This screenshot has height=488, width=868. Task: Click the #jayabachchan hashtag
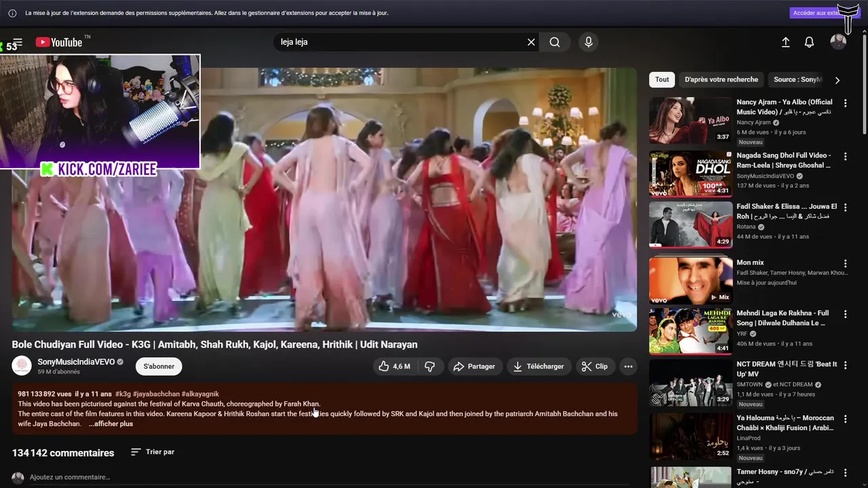point(157,394)
